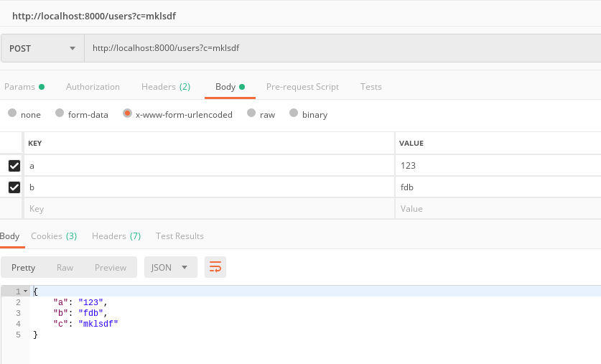Viewport: 601px width, 364px height.
Task: Open the JSON format dropdown
Action: click(171, 267)
